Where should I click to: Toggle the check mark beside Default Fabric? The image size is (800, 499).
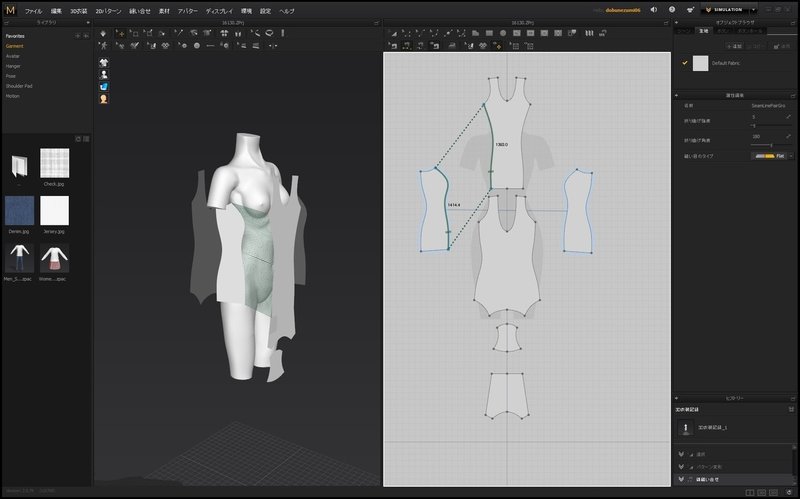click(685, 63)
